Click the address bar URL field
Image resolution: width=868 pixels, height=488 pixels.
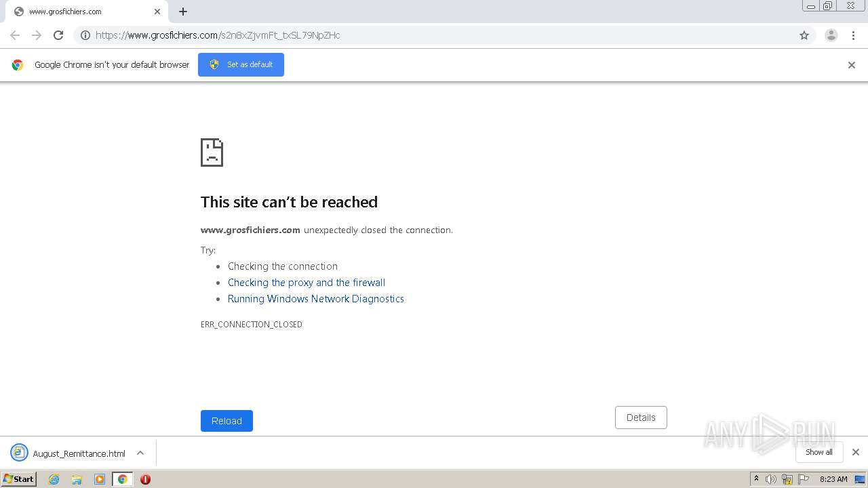point(444,35)
